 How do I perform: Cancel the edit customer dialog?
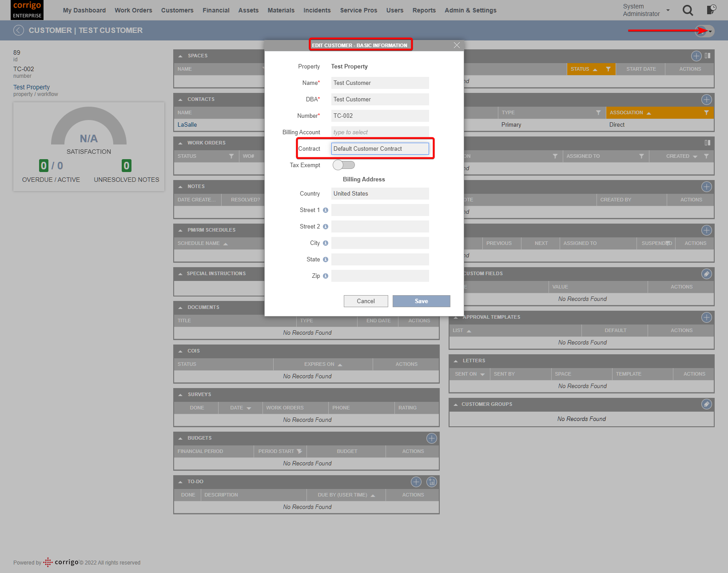coord(366,301)
